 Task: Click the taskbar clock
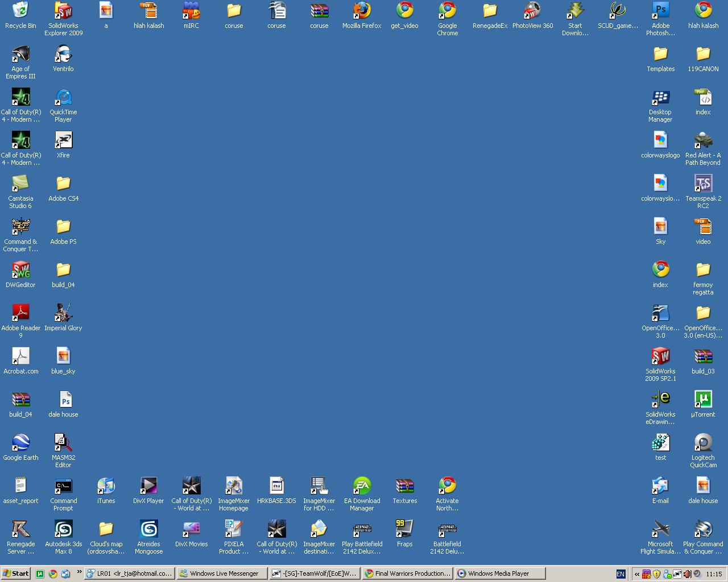pos(713,574)
